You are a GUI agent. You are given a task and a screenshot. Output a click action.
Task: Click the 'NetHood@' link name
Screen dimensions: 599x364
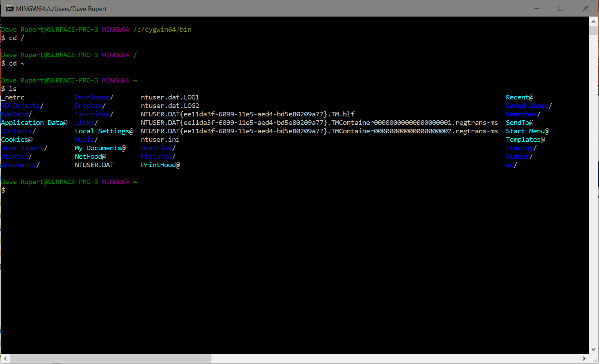tap(90, 157)
